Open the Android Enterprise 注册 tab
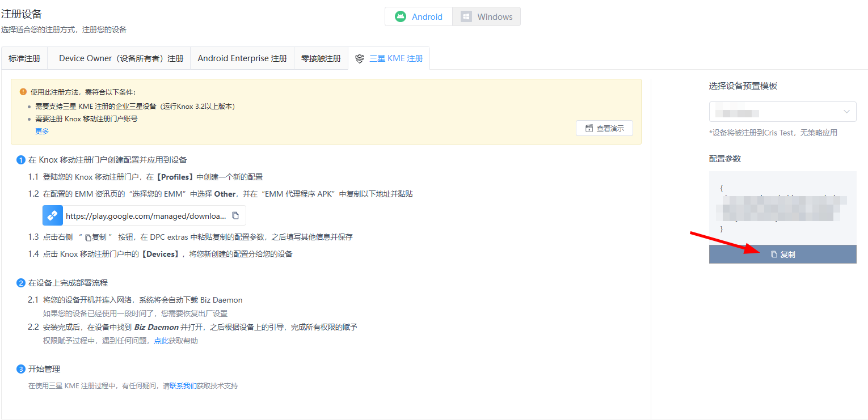868x420 pixels. tap(242, 58)
